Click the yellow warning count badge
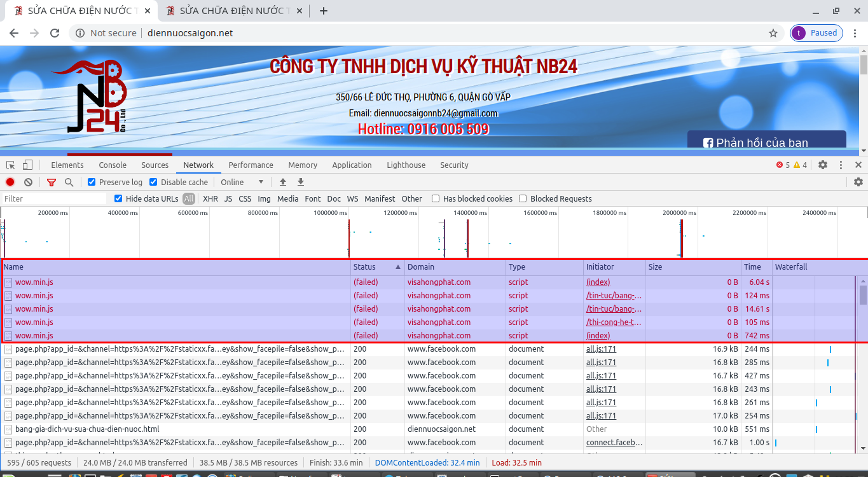Screen dimensions: 868x477 click(800, 165)
